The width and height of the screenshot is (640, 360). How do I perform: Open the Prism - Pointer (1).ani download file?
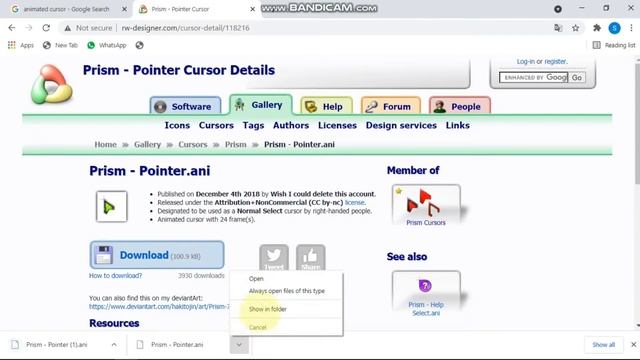point(57,344)
